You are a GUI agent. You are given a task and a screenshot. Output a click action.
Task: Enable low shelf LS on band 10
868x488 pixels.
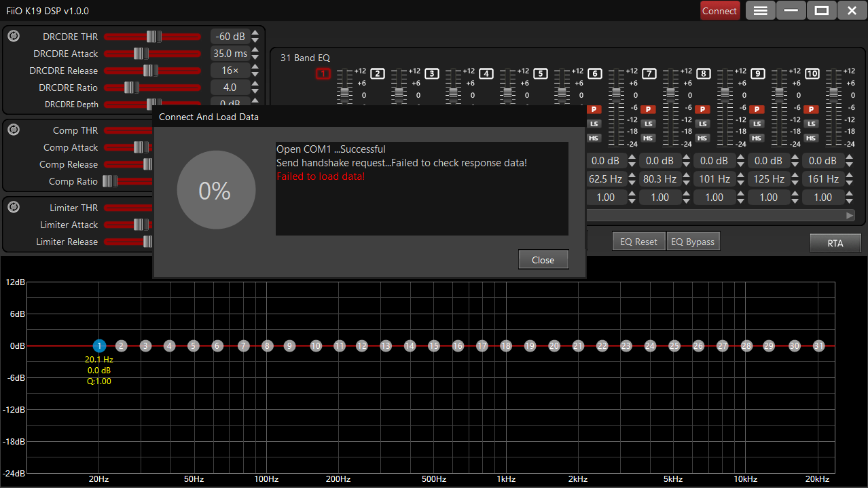coord(812,124)
